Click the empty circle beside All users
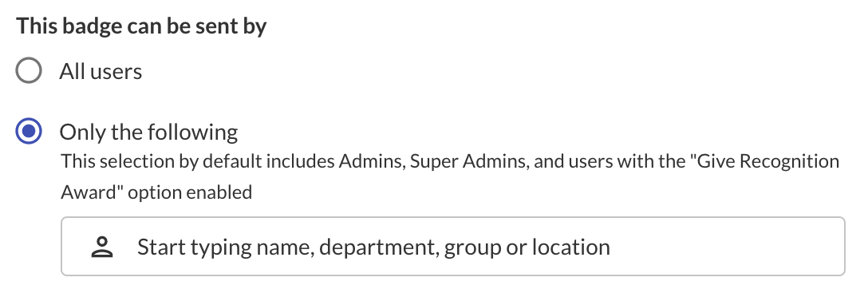This screenshot has height=297, width=868. point(28,71)
